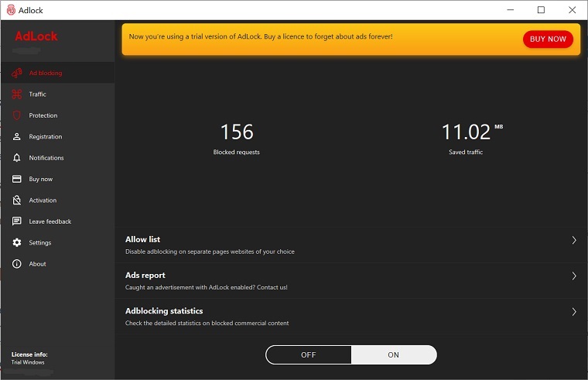Click the Registration person icon
The image size is (588, 380).
tap(16, 137)
